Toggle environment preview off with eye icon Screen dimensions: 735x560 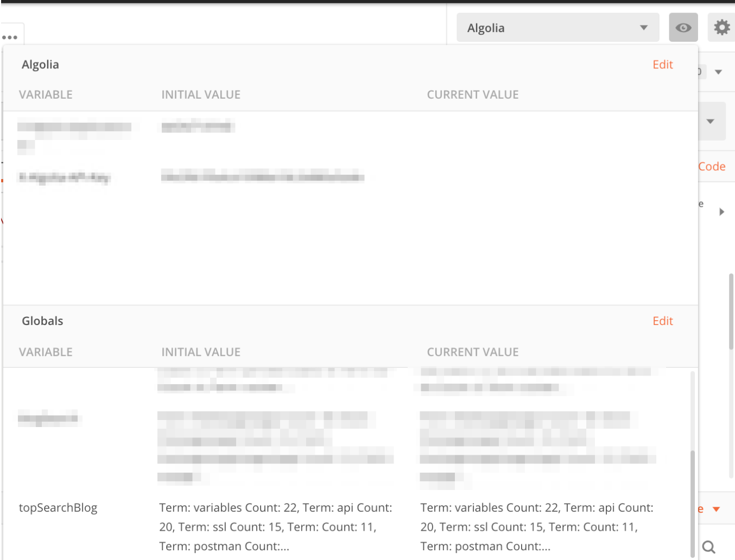pyautogui.click(x=683, y=27)
